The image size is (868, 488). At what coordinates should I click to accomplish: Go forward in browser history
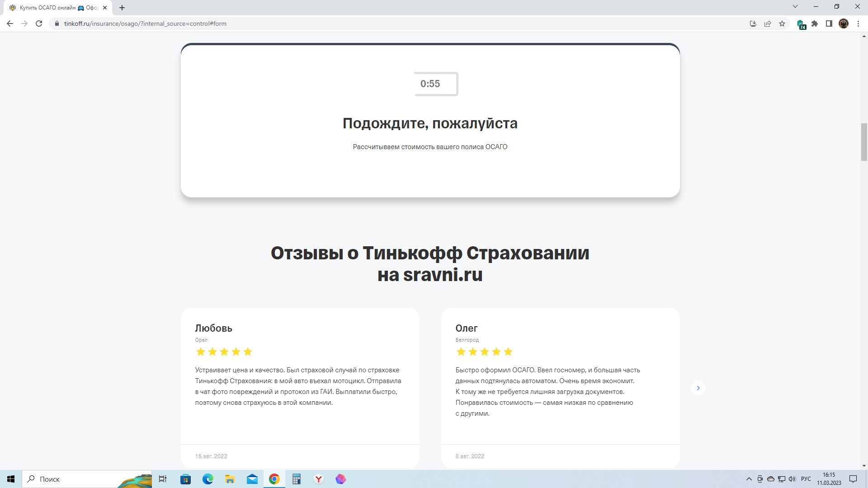(24, 23)
